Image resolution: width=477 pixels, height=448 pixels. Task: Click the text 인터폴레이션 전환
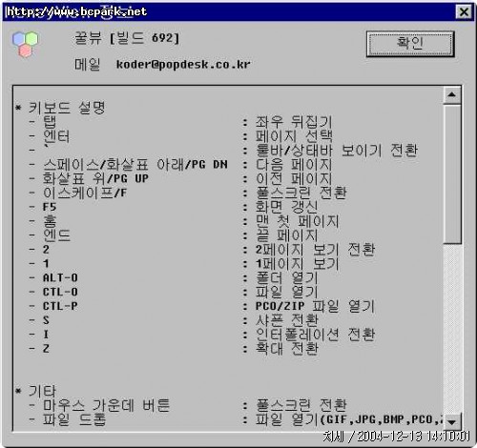coord(315,335)
